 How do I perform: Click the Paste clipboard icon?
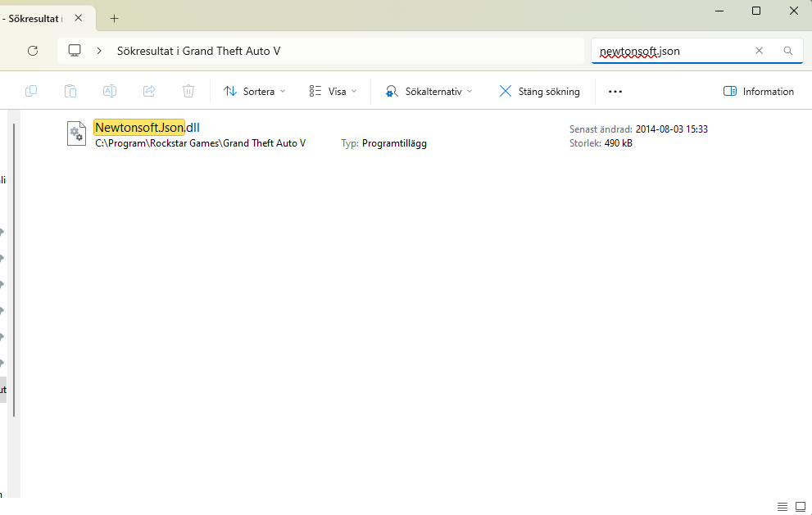(70, 92)
